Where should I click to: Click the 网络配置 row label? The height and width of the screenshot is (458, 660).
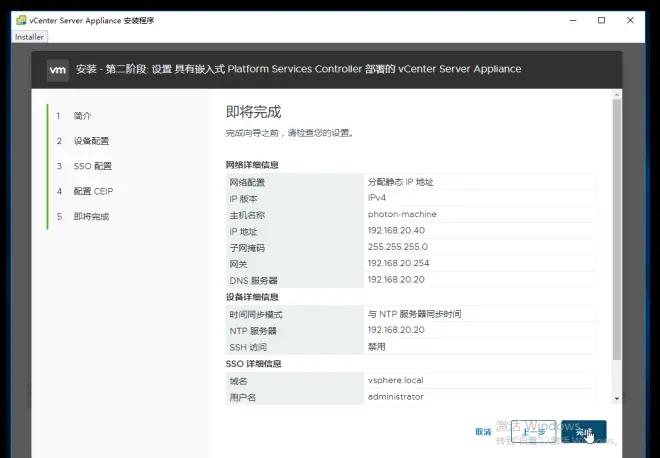tap(247, 182)
